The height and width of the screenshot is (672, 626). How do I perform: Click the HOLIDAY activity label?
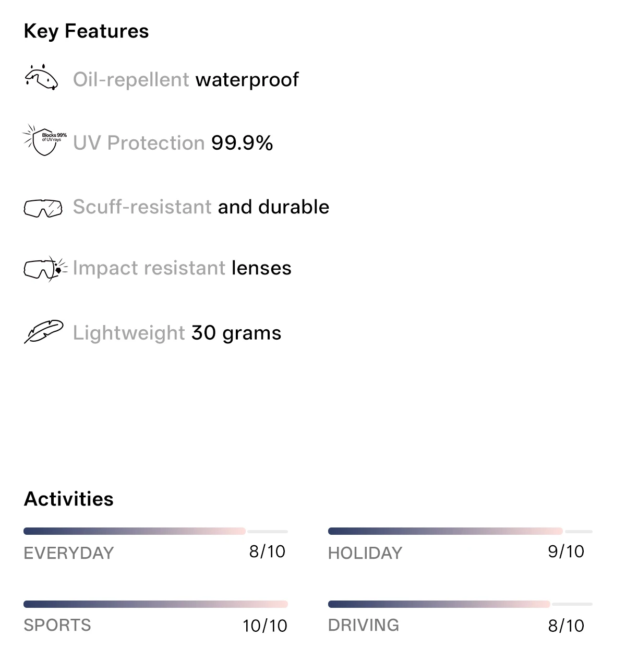(x=365, y=553)
